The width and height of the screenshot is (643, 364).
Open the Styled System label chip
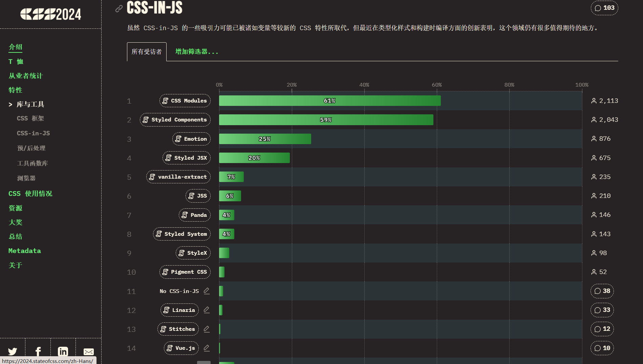[x=182, y=234]
